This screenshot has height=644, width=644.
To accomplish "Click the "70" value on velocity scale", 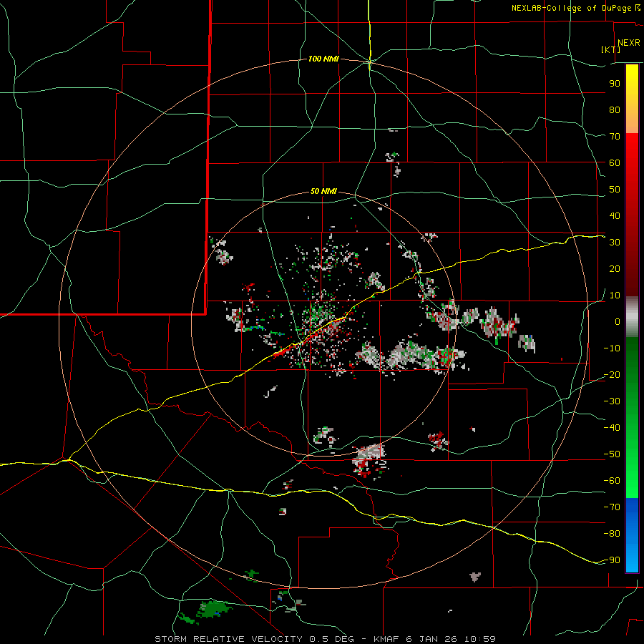I will pos(615,137).
